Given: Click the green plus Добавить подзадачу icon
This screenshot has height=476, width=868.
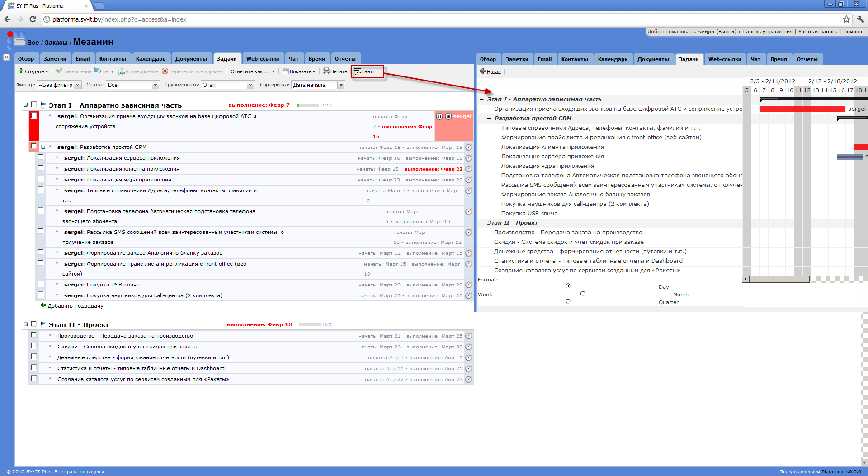Looking at the screenshot, I should tap(43, 305).
